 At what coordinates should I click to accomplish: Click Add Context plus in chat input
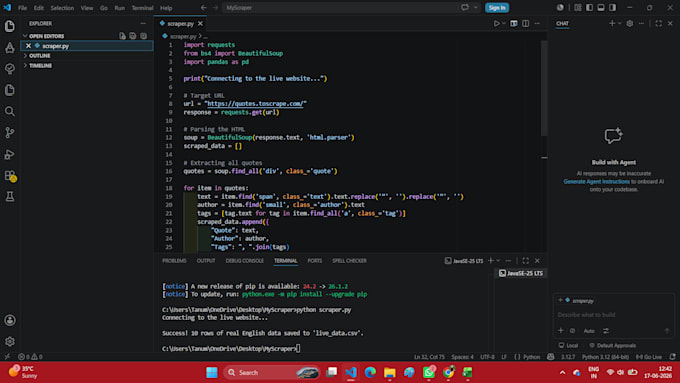[561, 331]
